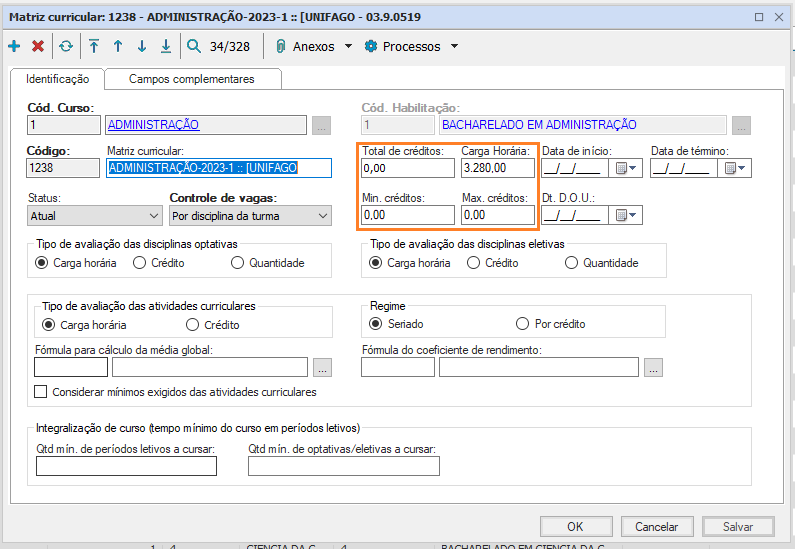795x549 pixels.
Task: Enable Considerar mínimos exigidos das atividades curriculares
Action: point(42,392)
